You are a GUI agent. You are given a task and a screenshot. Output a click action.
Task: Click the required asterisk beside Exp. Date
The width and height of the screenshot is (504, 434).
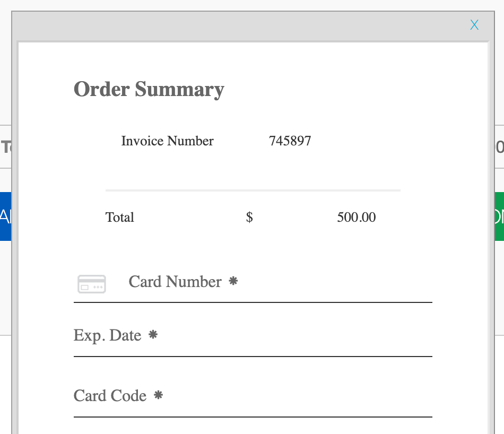coord(153,335)
